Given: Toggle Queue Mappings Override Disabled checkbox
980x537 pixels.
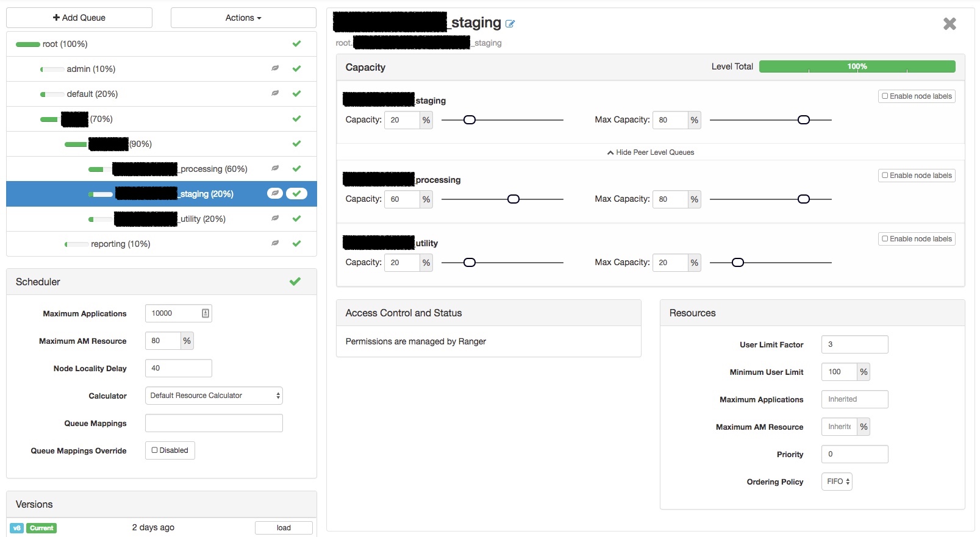Looking at the screenshot, I should click(170, 450).
